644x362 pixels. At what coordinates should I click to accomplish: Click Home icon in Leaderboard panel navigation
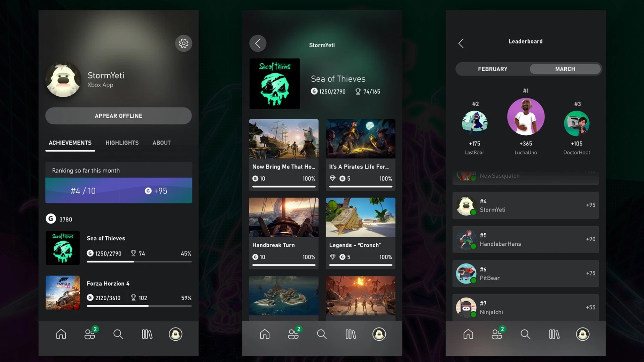pyautogui.click(x=468, y=334)
